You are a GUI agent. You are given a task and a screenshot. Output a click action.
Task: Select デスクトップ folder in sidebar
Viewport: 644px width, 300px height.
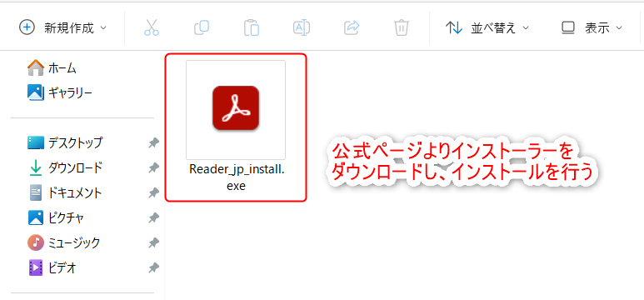pos(65,143)
